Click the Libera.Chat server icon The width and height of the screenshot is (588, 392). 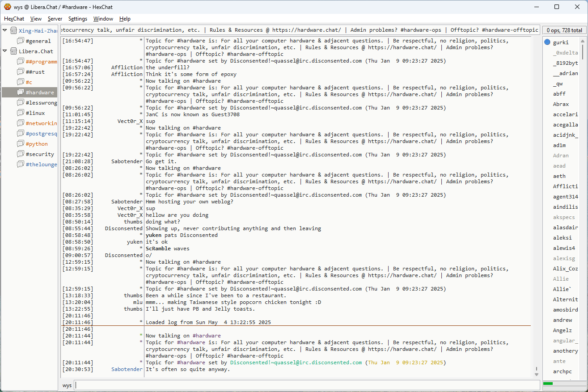[x=13, y=51]
